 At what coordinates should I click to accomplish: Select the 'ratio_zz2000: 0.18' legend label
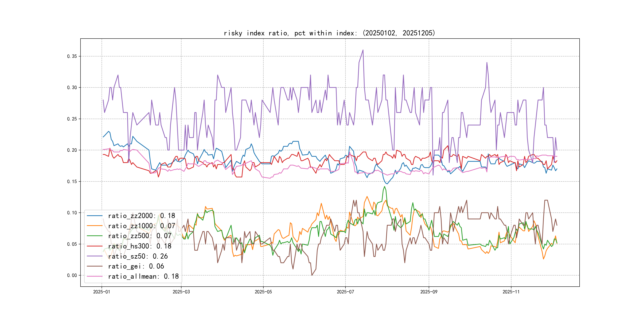tap(142, 215)
